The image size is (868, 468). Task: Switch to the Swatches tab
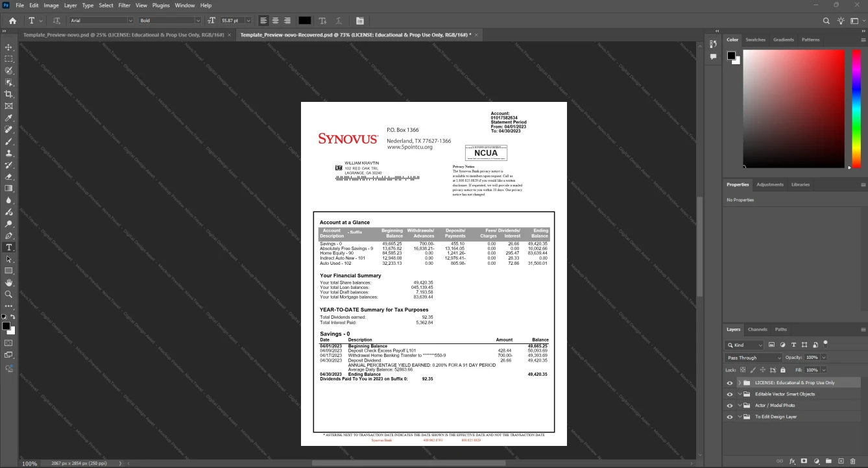click(x=755, y=40)
